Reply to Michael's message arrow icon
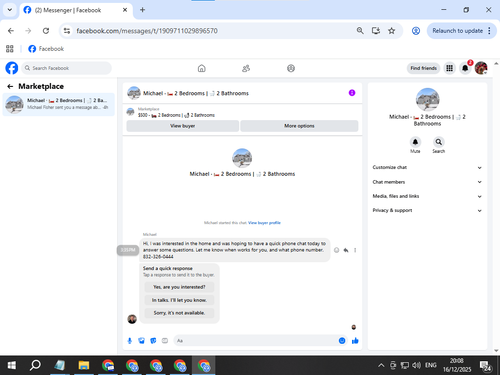This screenshot has height=375, width=500. tap(346, 250)
